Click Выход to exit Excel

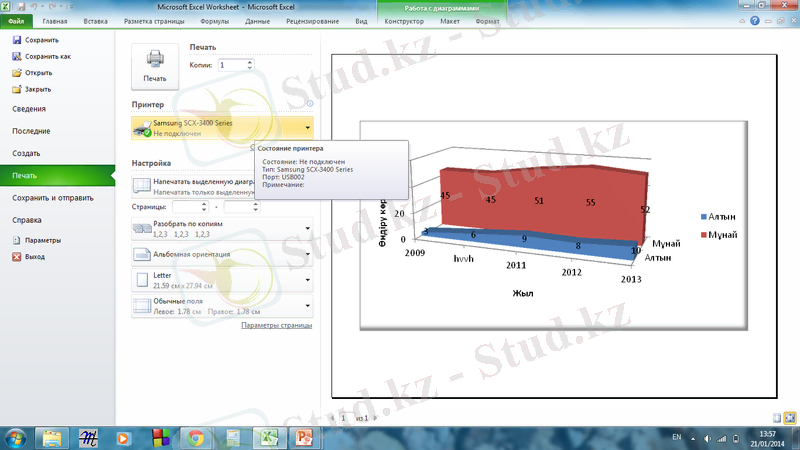(x=16, y=256)
